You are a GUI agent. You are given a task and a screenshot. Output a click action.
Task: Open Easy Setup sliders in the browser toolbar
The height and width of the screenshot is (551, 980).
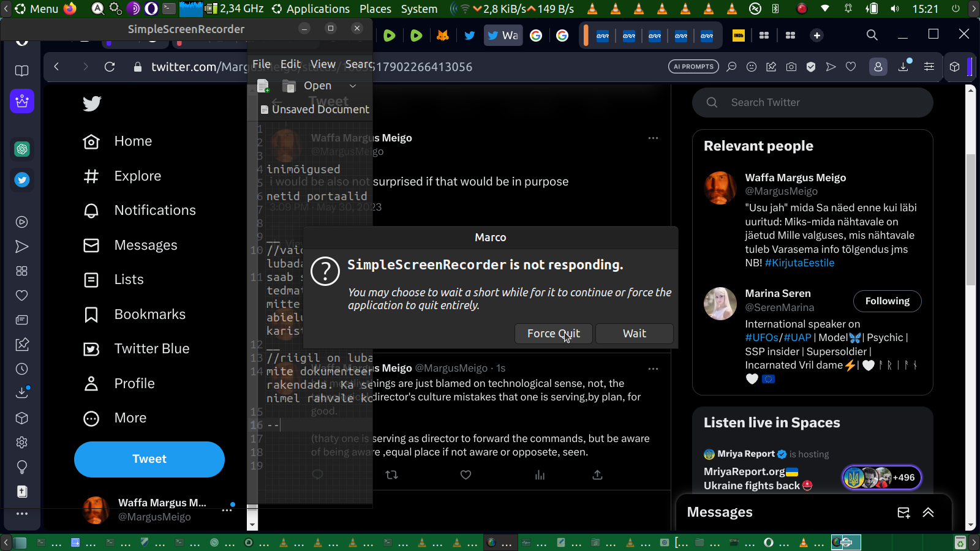click(929, 67)
